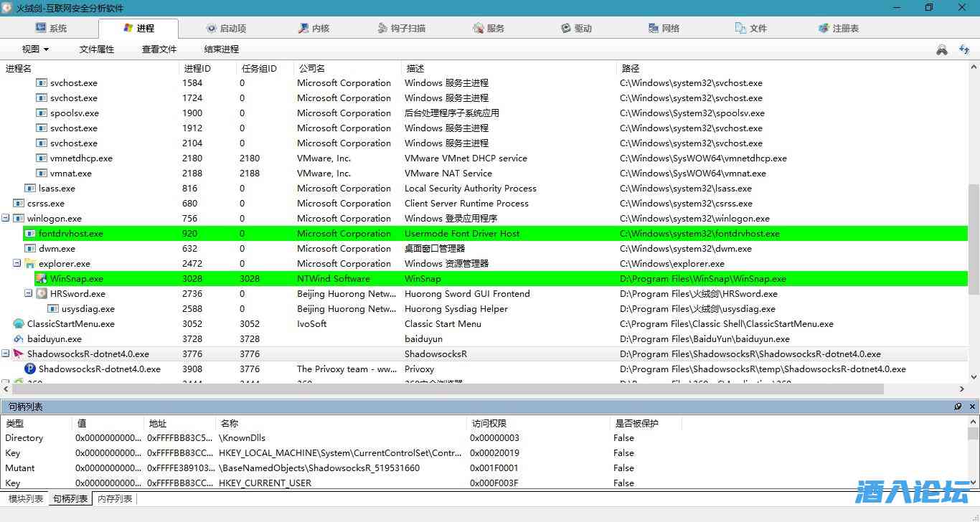This screenshot has height=522, width=980.
Task: Open the 注册表 tab
Action: pos(838,29)
